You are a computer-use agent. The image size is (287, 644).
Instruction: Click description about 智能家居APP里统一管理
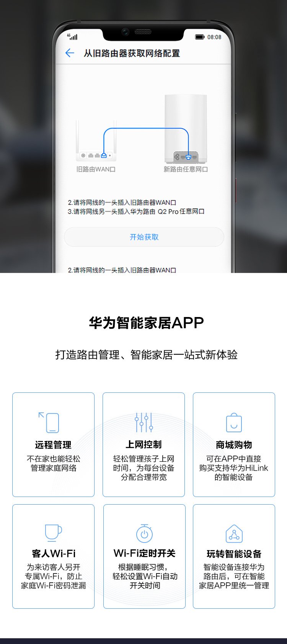234,576
